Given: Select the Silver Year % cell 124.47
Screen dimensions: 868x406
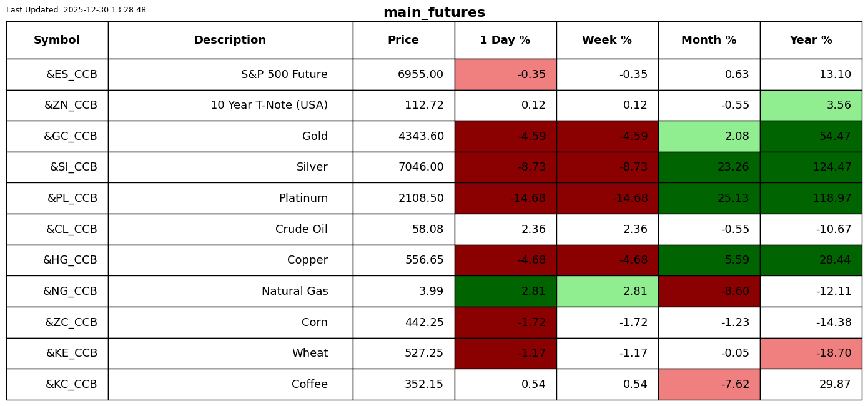Looking at the screenshot, I should pos(811,167).
